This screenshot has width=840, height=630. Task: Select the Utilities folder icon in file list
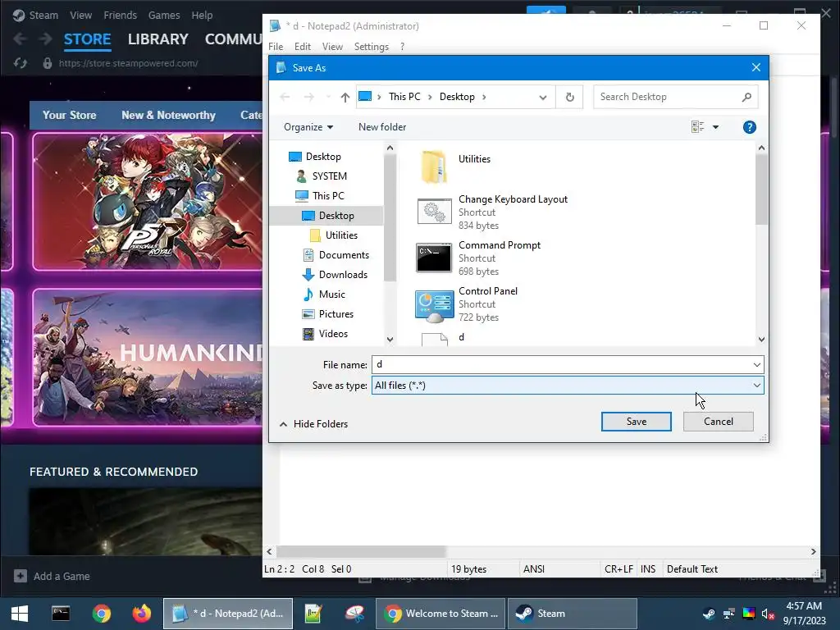click(433, 167)
